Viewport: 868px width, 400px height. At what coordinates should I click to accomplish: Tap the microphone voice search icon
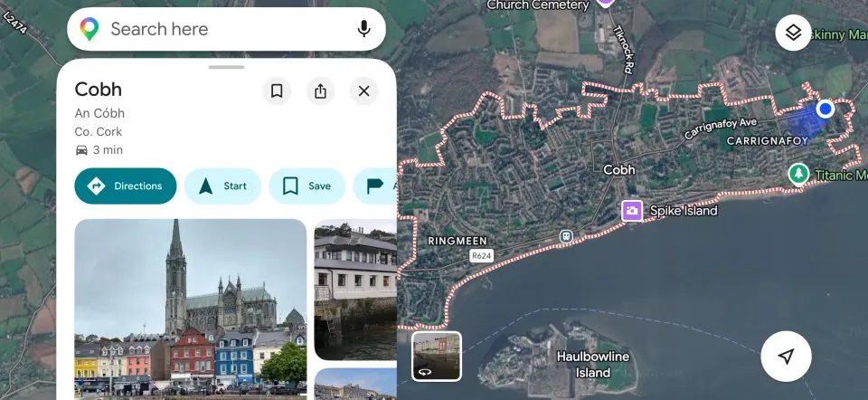[x=363, y=29]
